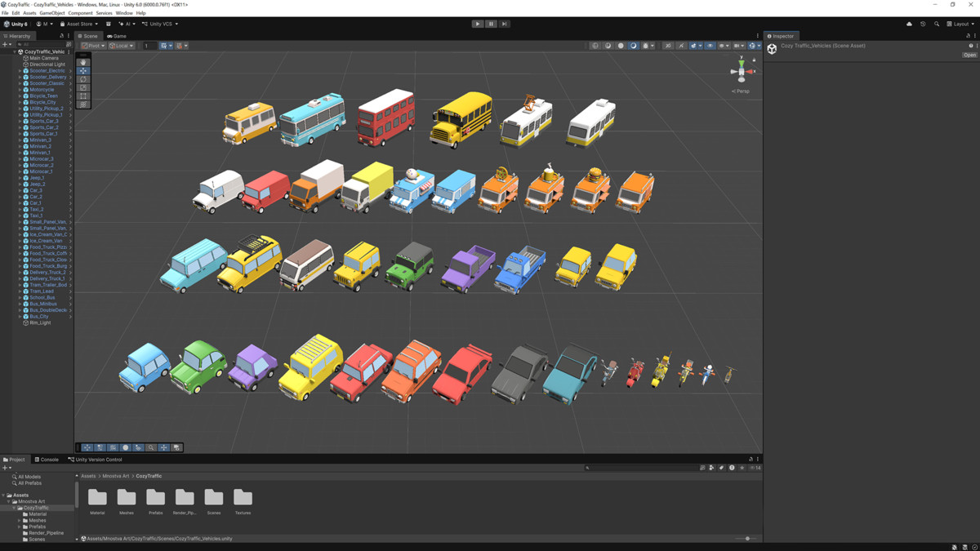Open the Pivot mode dropdown
Screen dimensions: 980x551
click(x=93, y=46)
